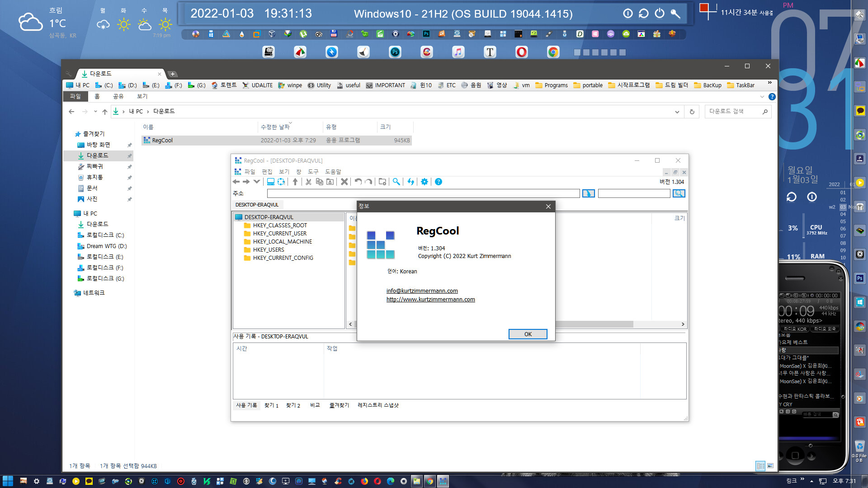Viewport: 868px width, 488px height.
Task: Switch to the 즐겨찾기 bottom tab in RegCool
Action: pos(339,405)
